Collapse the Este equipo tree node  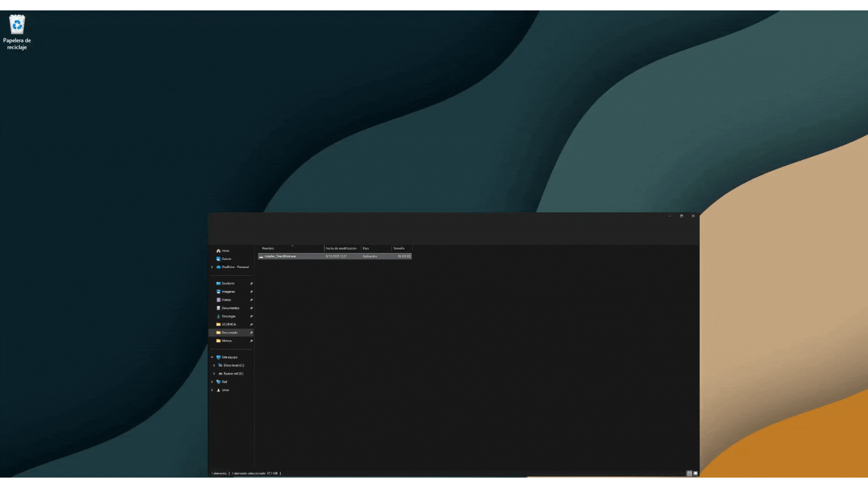[x=212, y=357]
